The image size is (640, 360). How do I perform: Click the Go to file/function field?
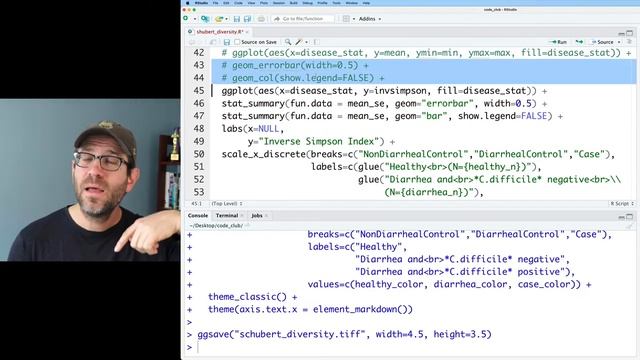point(303,19)
